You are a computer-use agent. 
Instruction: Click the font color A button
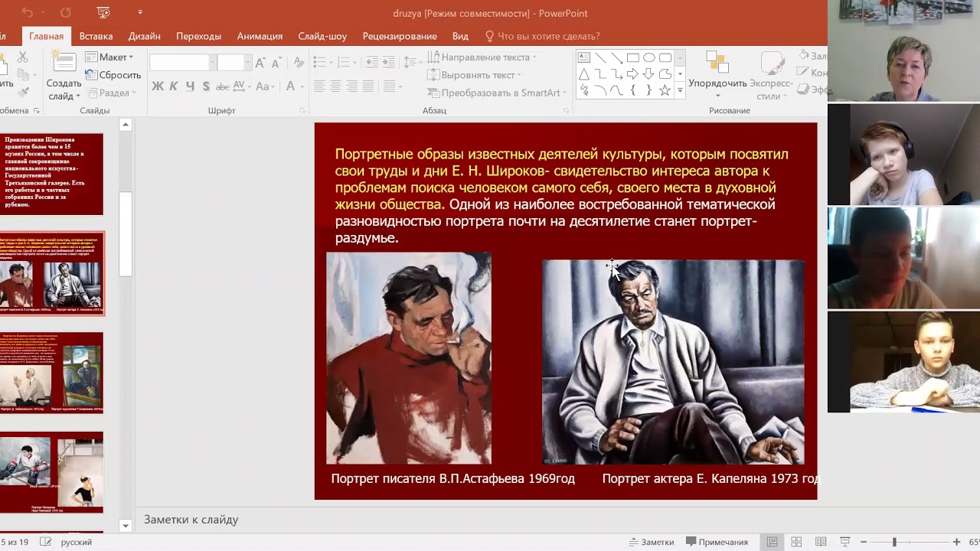[290, 86]
